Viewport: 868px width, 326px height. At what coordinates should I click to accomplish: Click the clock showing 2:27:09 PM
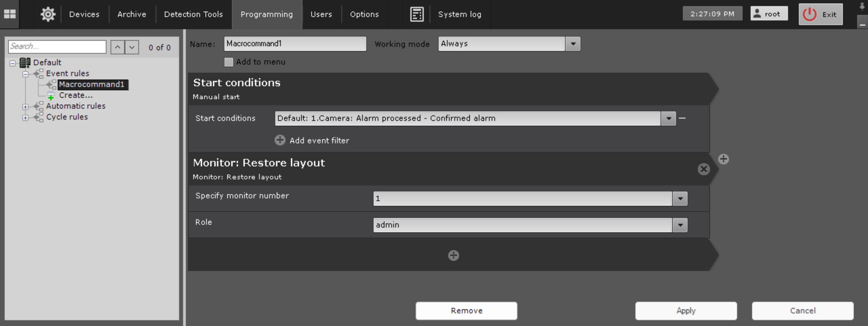[x=712, y=14]
